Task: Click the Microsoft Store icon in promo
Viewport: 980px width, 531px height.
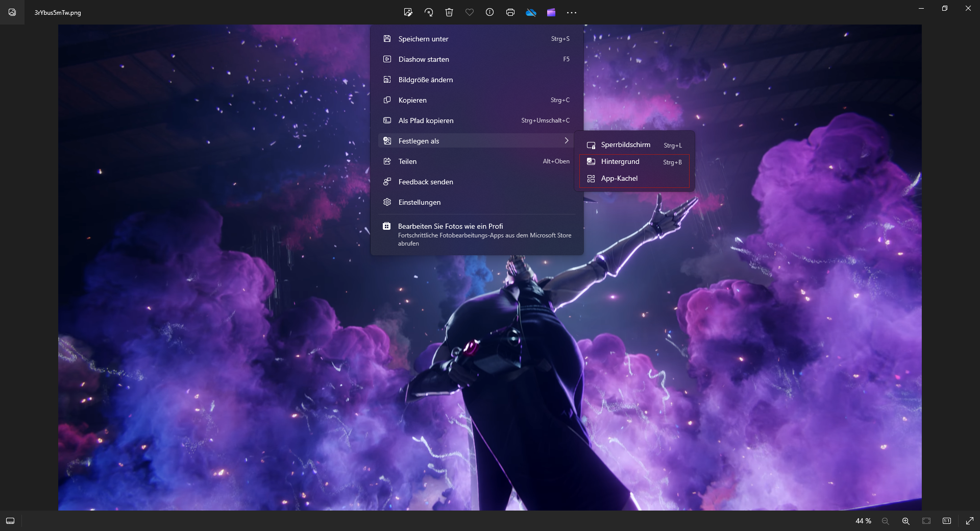Action: (x=387, y=226)
